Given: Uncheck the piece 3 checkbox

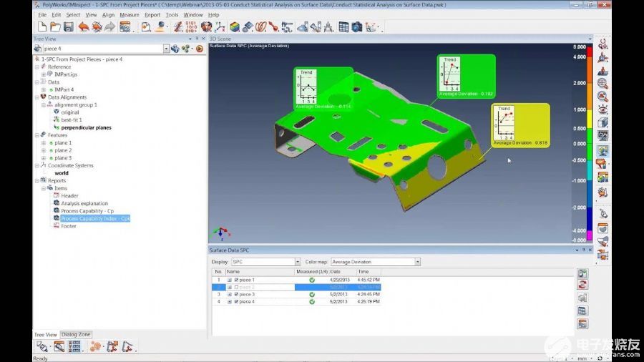Looking at the screenshot, I should tap(236, 294).
